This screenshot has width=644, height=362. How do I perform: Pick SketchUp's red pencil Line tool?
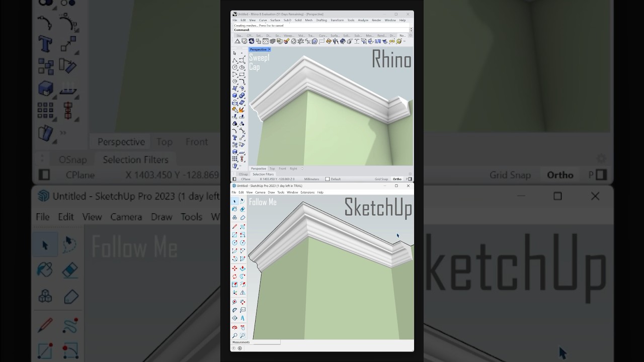[234, 226]
